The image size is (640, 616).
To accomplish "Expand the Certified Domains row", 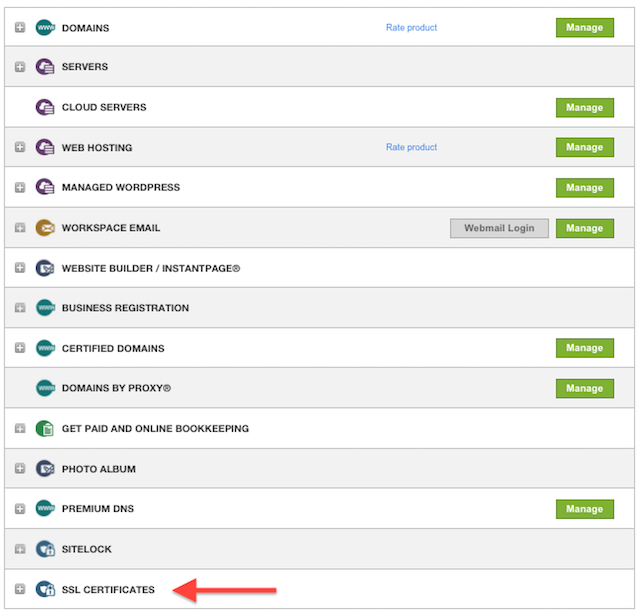I will (20, 348).
